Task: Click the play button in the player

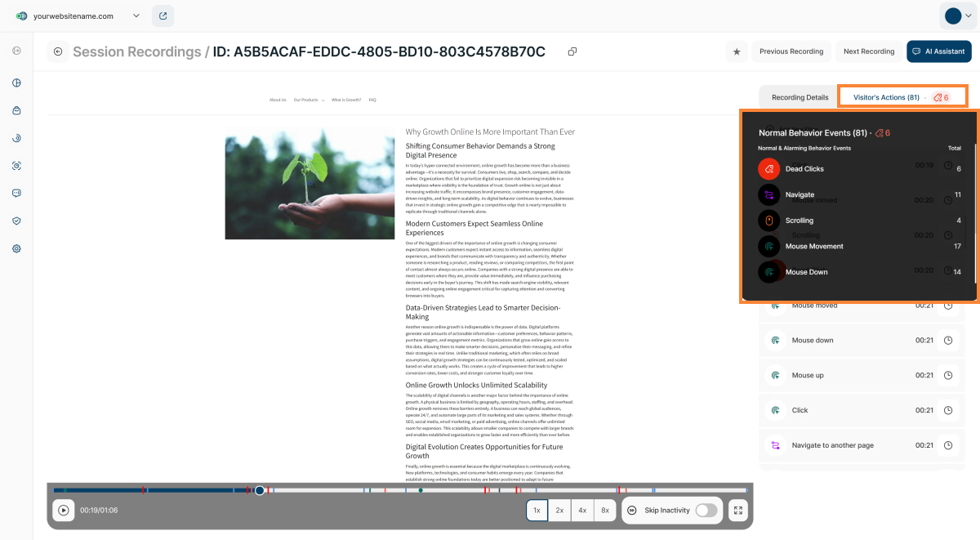Action: (x=63, y=510)
